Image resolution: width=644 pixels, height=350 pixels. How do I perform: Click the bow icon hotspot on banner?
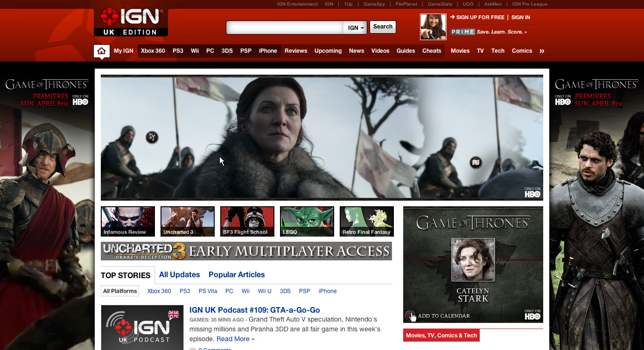[152, 137]
